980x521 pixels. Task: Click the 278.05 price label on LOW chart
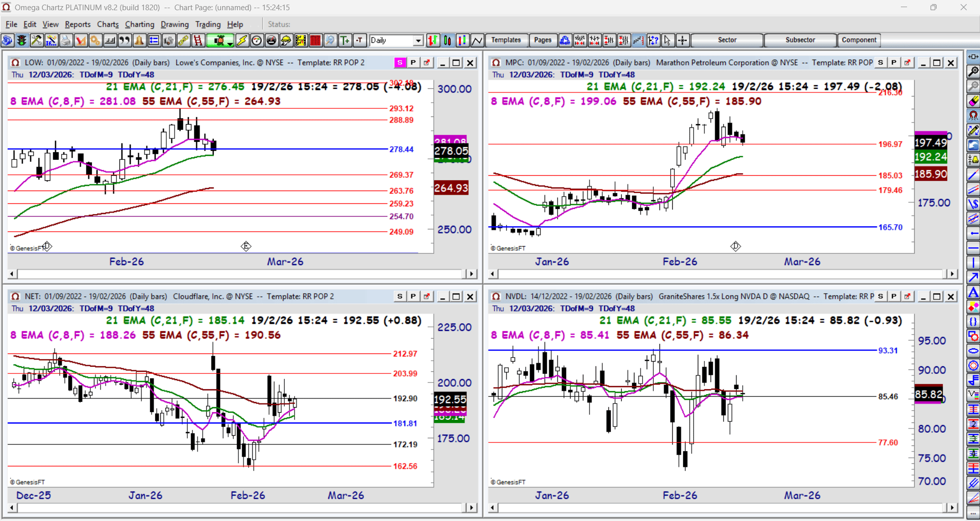451,151
